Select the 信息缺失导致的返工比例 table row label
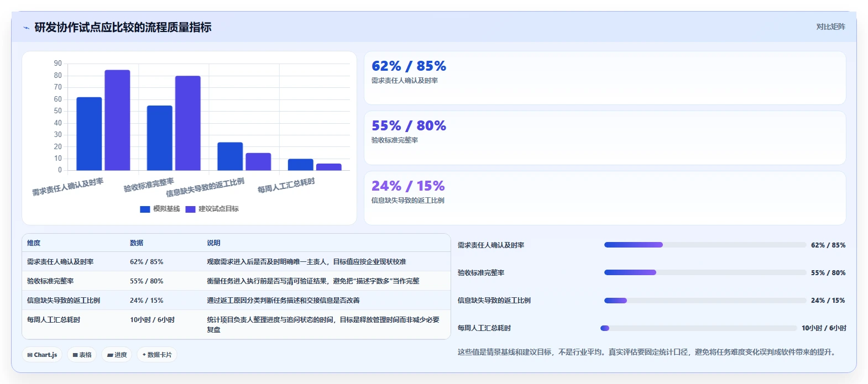The height and width of the screenshot is (384, 868). 64,301
